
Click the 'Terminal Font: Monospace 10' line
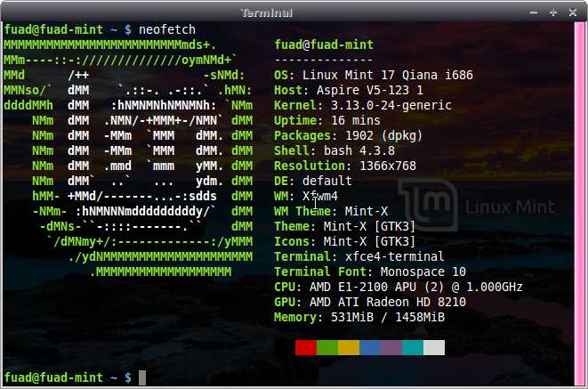tap(370, 271)
